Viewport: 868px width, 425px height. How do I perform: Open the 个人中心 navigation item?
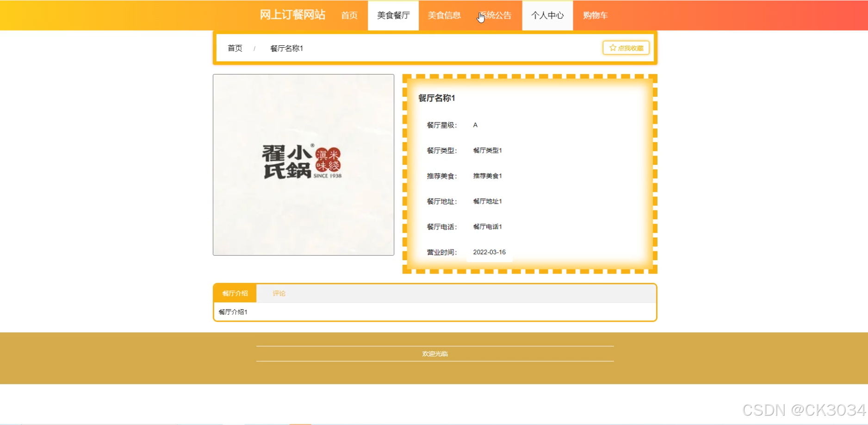547,15
